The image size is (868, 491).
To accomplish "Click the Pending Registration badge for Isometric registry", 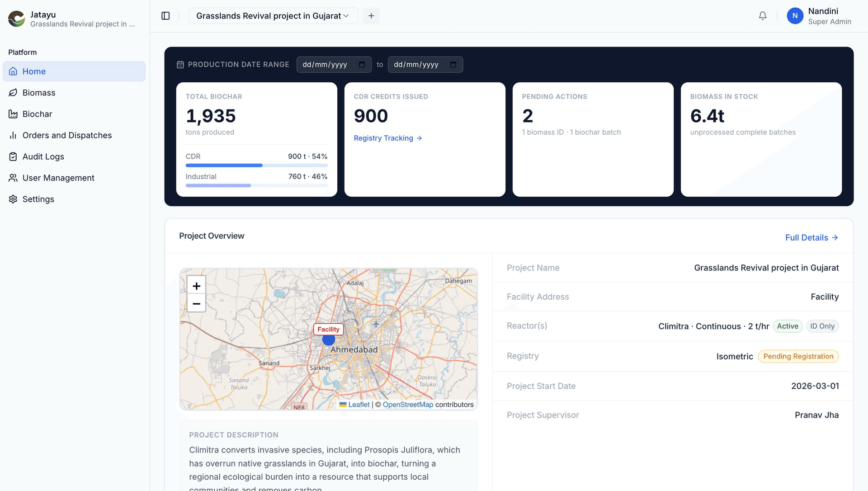I will 798,356.
